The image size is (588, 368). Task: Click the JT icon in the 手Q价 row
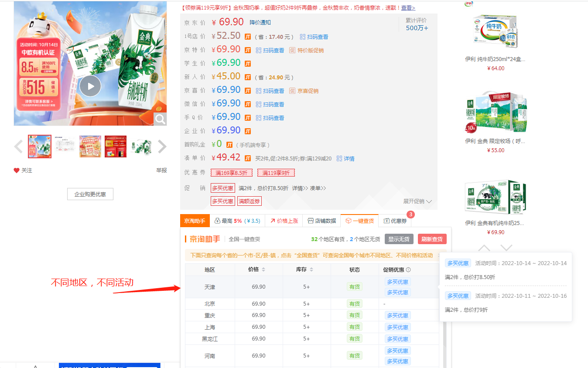[x=248, y=118]
